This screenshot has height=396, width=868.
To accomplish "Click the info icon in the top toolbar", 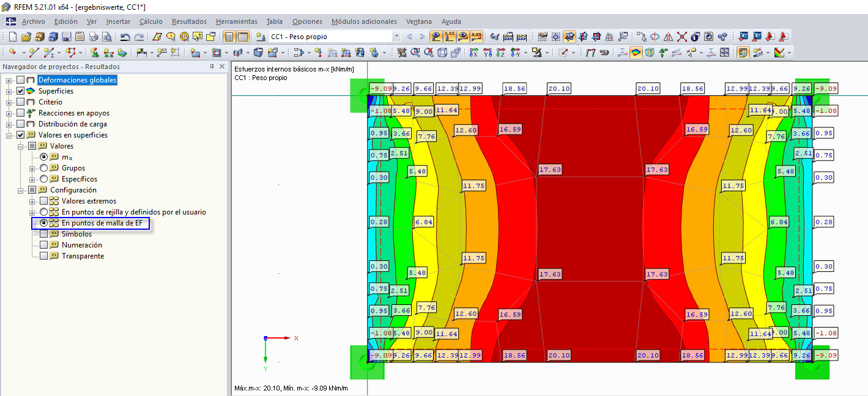I will point(695,37).
